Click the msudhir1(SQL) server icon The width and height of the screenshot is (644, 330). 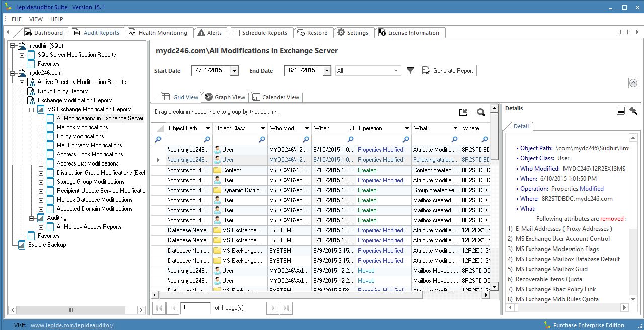[x=22, y=46]
